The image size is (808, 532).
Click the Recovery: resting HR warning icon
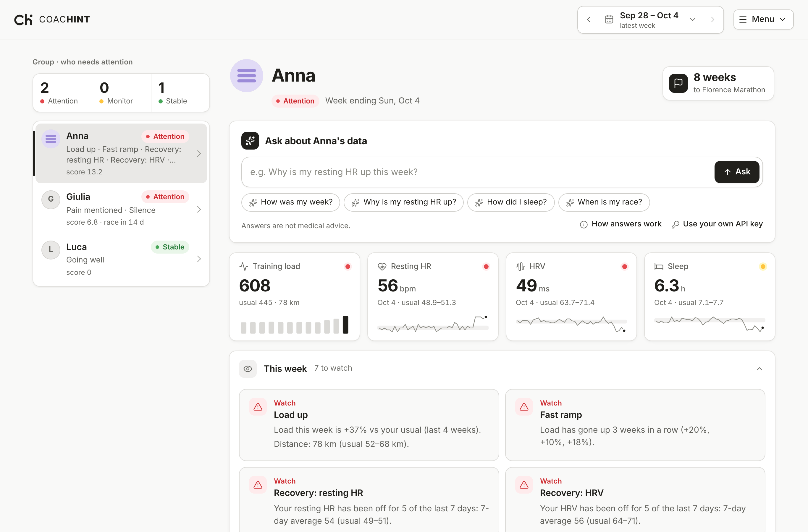pyautogui.click(x=258, y=484)
